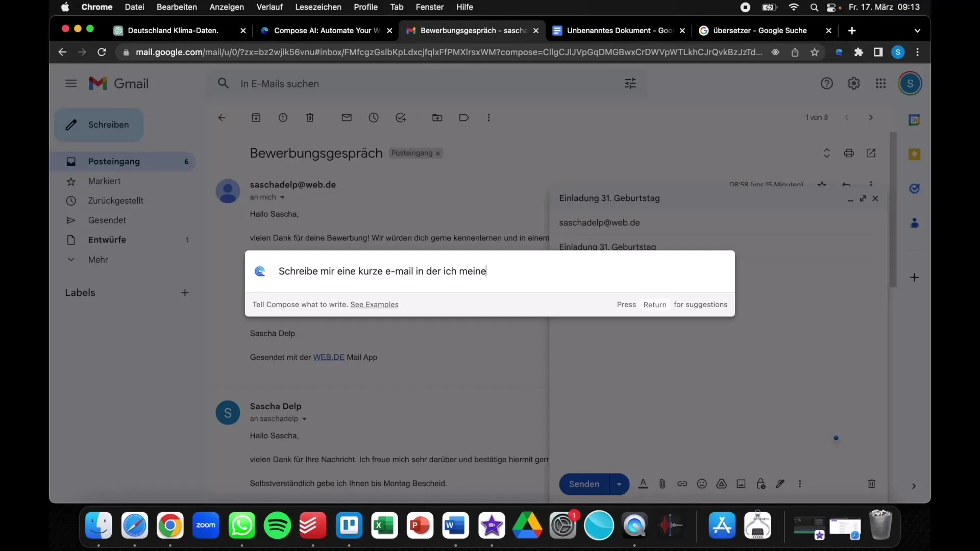This screenshot has height=551, width=980.
Task: Click the signature icon in compose toolbar
Action: coord(779,484)
